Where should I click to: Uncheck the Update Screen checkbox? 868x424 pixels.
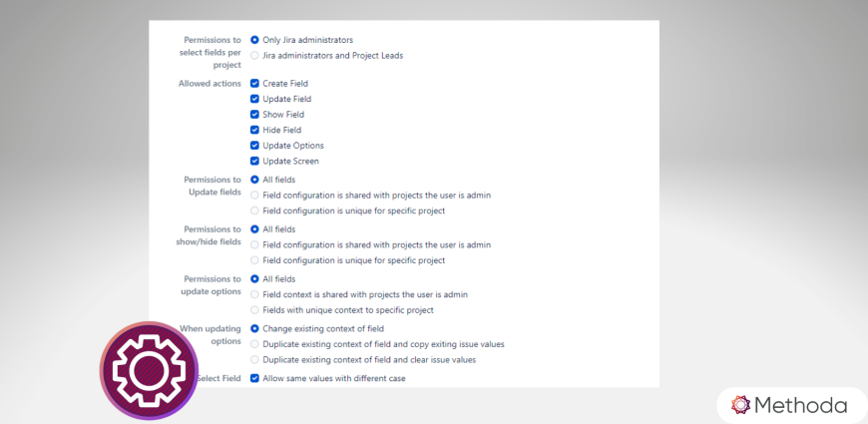pyautogui.click(x=255, y=161)
